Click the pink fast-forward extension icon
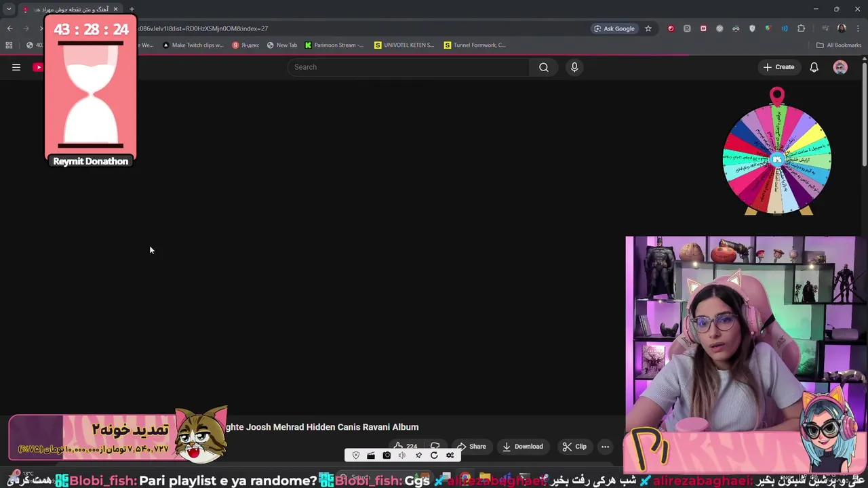 tap(703, 28)
